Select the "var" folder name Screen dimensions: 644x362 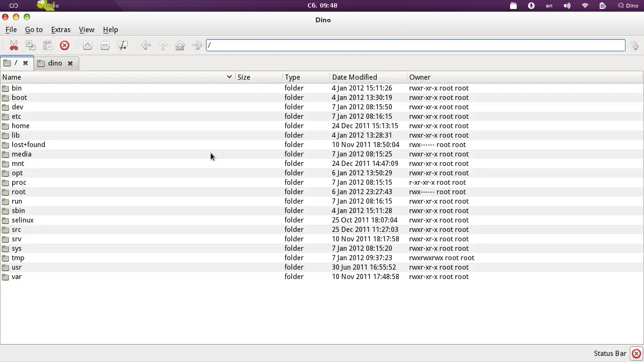pyautogui.click(x=17, y=277)
